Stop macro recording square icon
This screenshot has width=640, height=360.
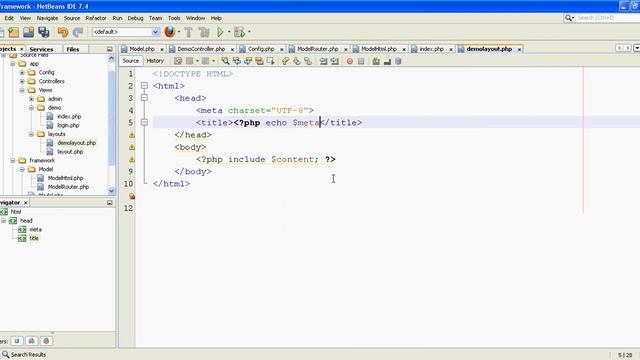[x=361, y=61]
